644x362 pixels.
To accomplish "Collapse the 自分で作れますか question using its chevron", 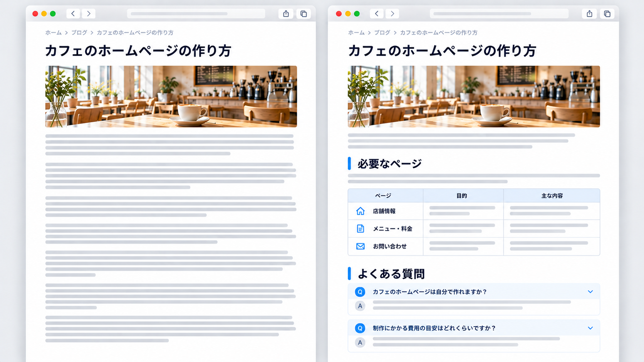I will click(590, 292).
